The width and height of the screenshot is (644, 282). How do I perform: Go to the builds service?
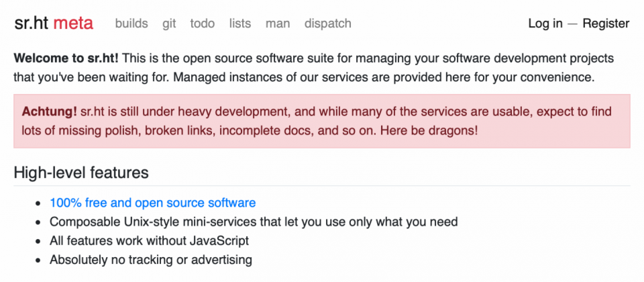[x=131, y=23]
